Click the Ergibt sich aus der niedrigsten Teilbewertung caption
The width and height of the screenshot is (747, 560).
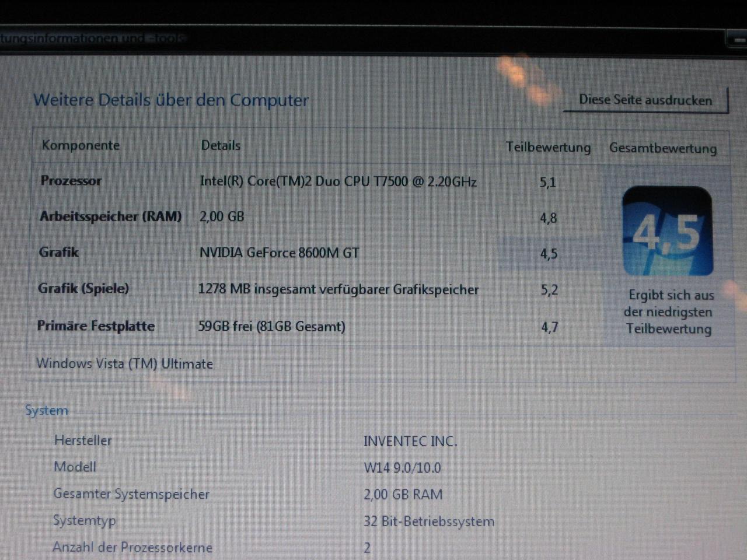pos(669,311)
